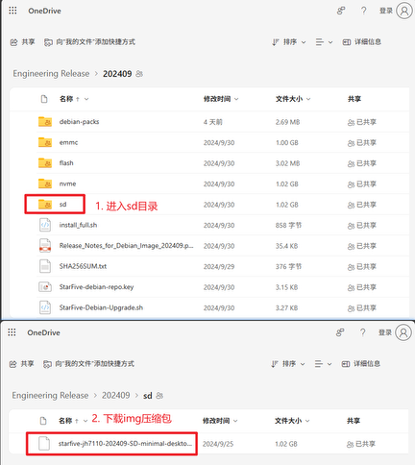Open the Release_Notes_for_Debian_Image_202409 PDF file
Screen dimensions: 415x465
pos(126,246)
